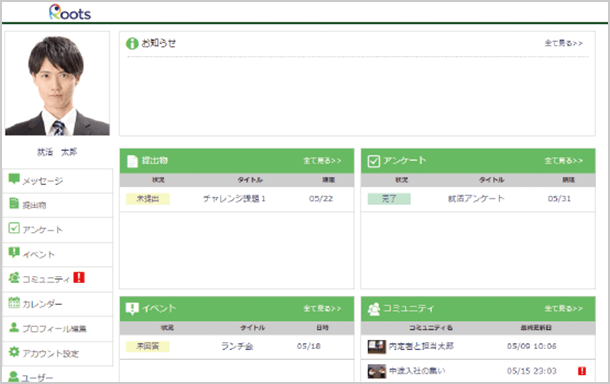The height and width of the screenshot is (384, 610).
Task: Open the 就活アンケート survey
Action: pos(476,199)
